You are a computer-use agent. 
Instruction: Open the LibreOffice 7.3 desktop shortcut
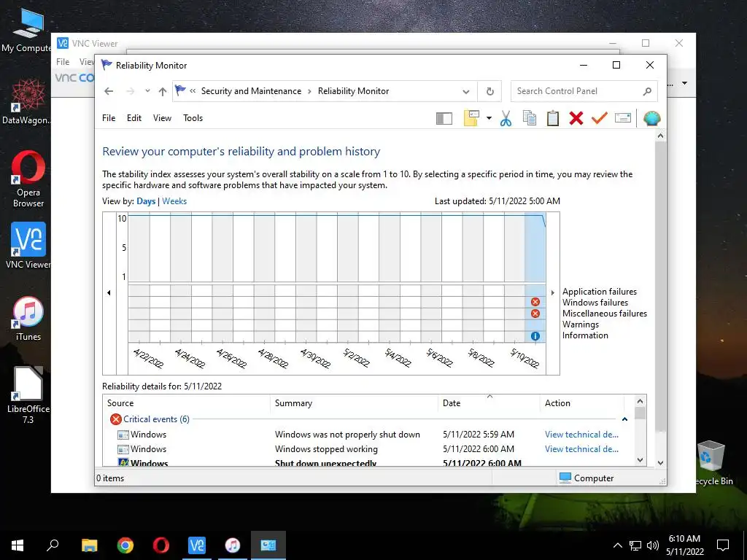[x=28, y=394]
